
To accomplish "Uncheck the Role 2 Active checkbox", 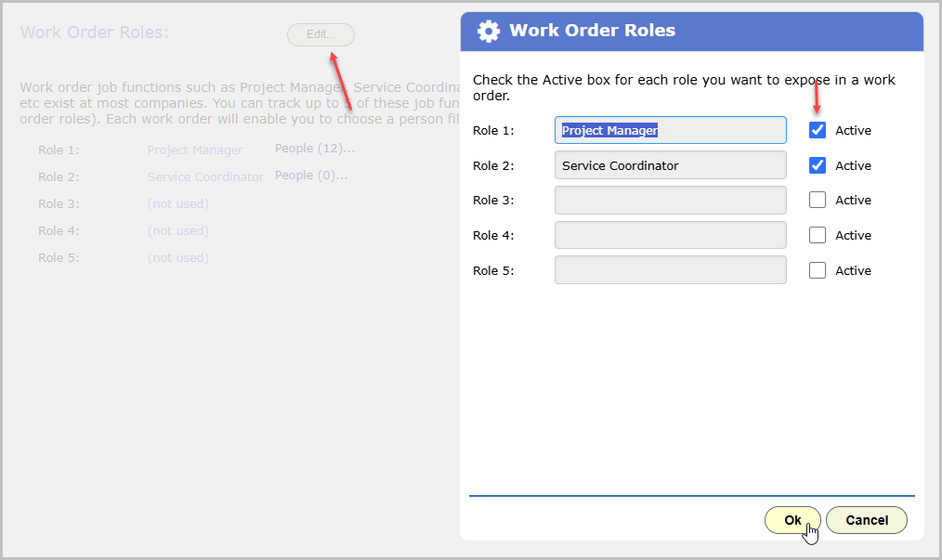I will coord(817,165).
